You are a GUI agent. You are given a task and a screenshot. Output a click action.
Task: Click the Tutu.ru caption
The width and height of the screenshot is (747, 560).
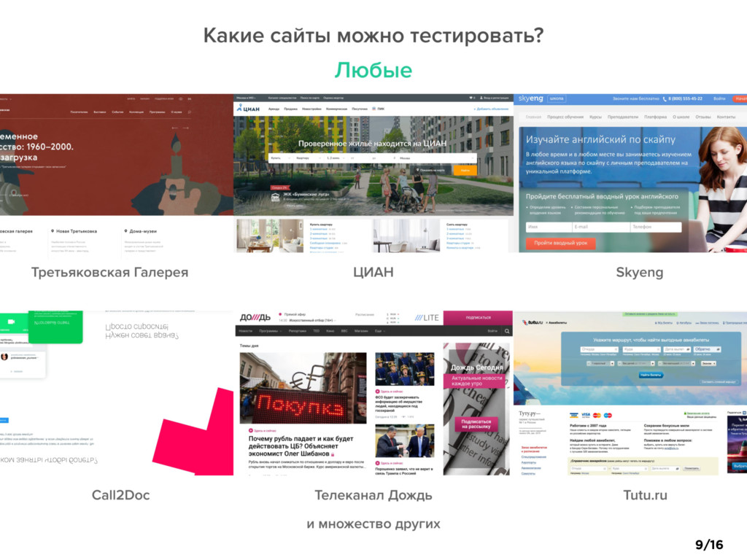[645, 495]
